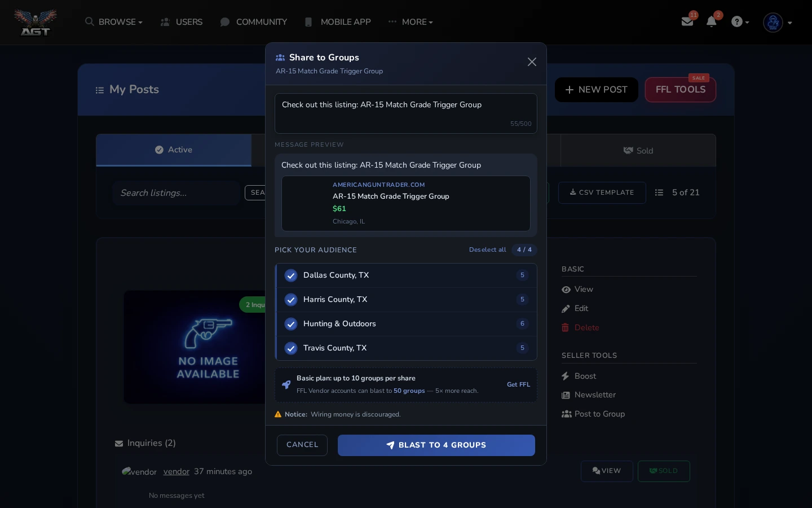812x508 pixels.
Task: Expand the More dropdown menu
Action: tap(411, 22)
